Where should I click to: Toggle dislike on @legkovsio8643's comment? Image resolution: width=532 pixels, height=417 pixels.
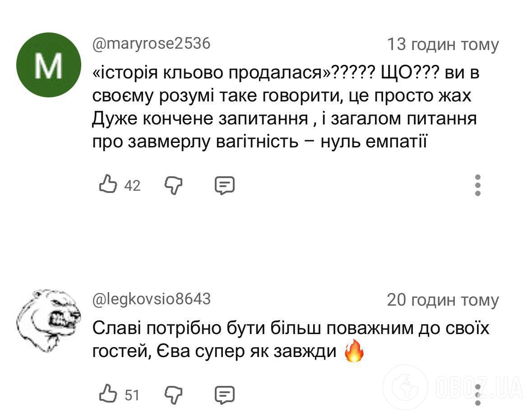174,395
